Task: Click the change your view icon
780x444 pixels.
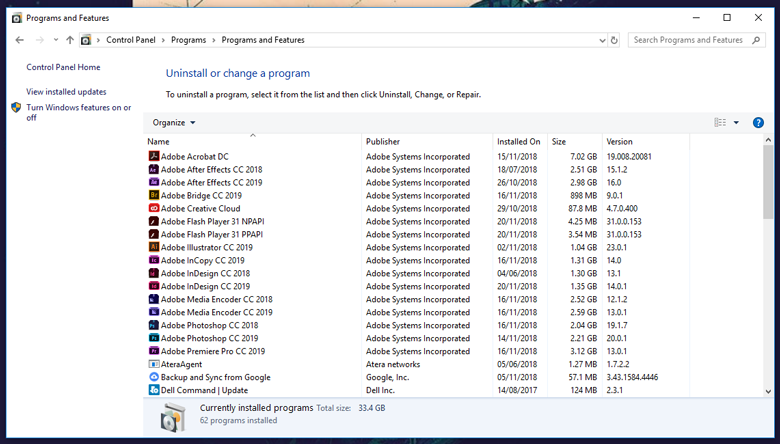Action: pyautogui.click(x=720, y=122)
